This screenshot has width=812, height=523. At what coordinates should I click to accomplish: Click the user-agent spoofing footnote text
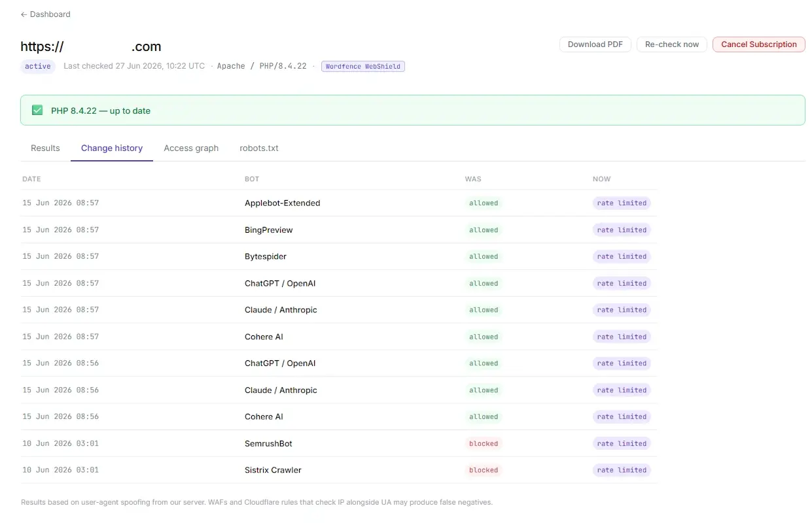(256, 503)
